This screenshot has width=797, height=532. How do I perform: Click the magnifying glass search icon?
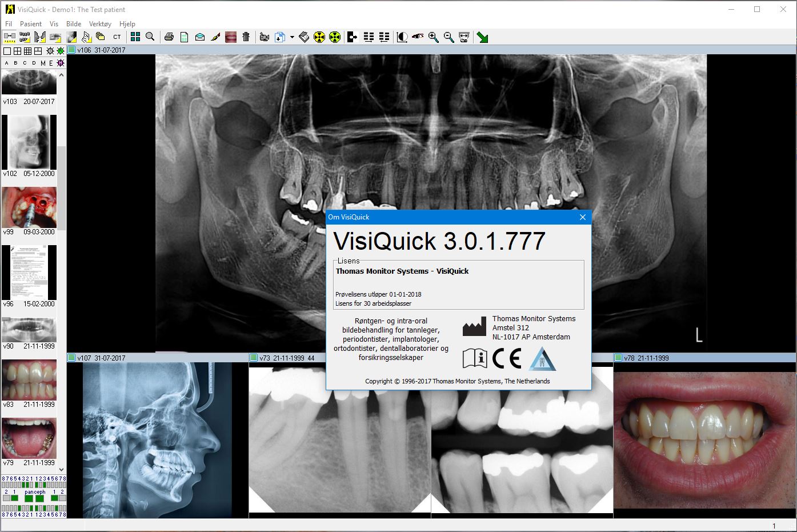coord(150,37)
